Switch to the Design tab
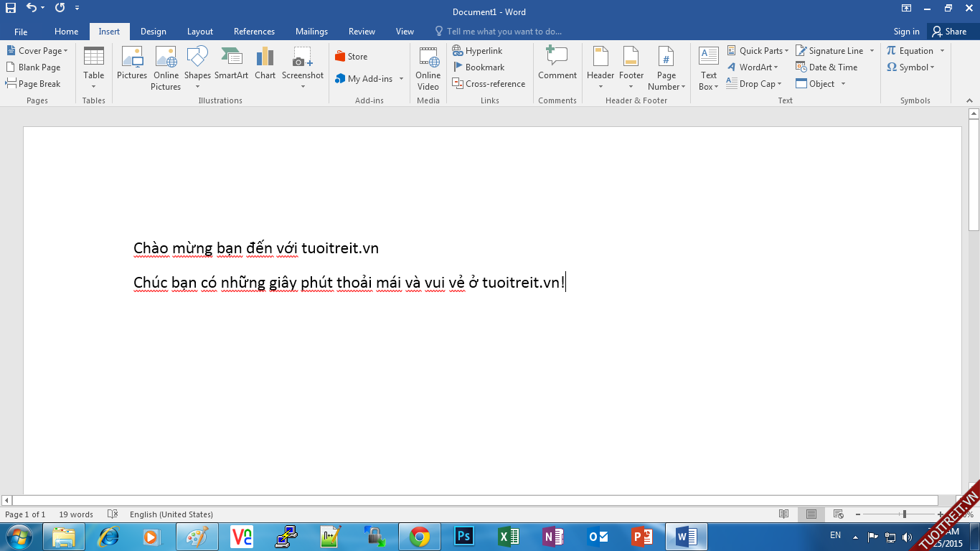The image size is (980, 551). tap(153, 32)
